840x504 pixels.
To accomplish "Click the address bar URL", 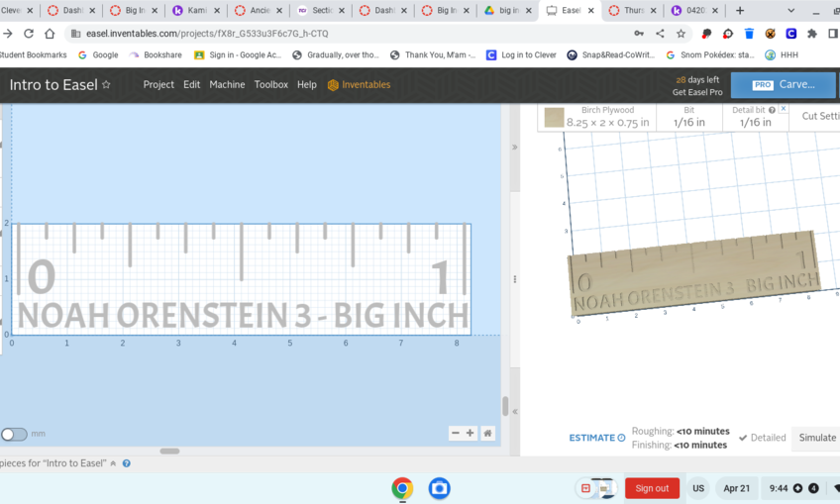I will tap(207, 34).
